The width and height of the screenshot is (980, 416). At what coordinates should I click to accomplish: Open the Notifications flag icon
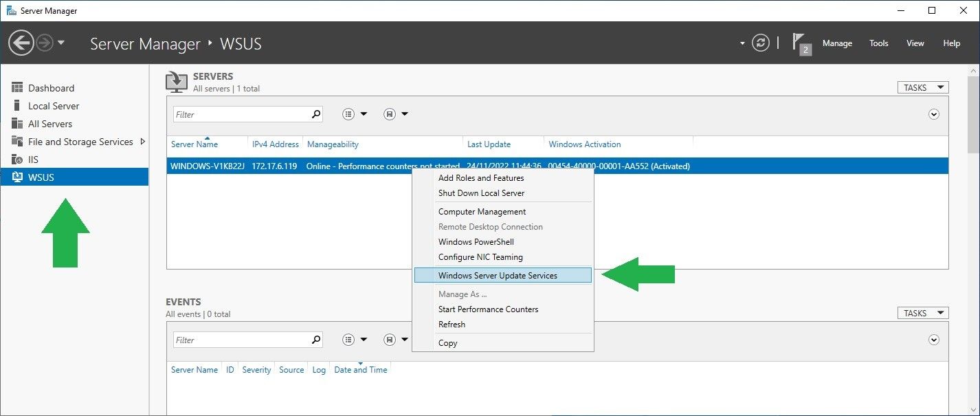point(801,43)
